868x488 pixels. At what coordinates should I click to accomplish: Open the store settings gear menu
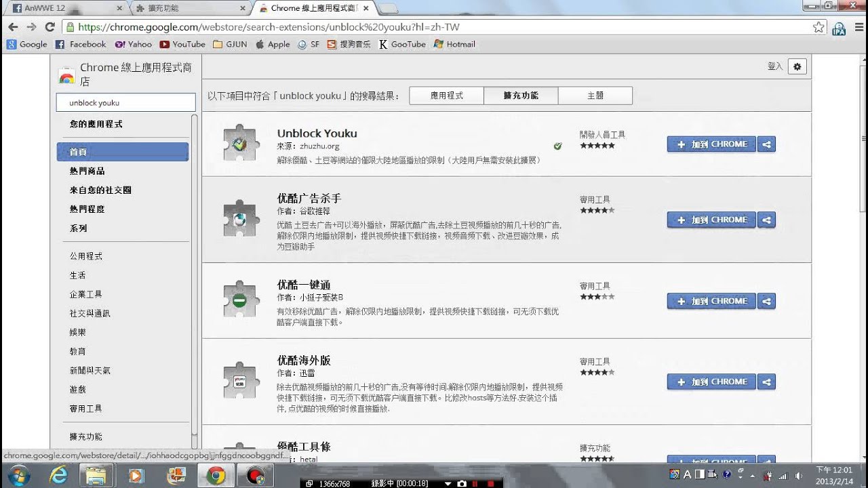[x=797, y=66]
